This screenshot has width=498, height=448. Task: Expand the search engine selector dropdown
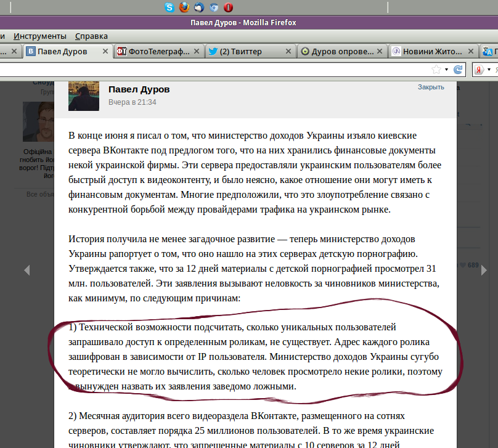(x=489, y=70)
